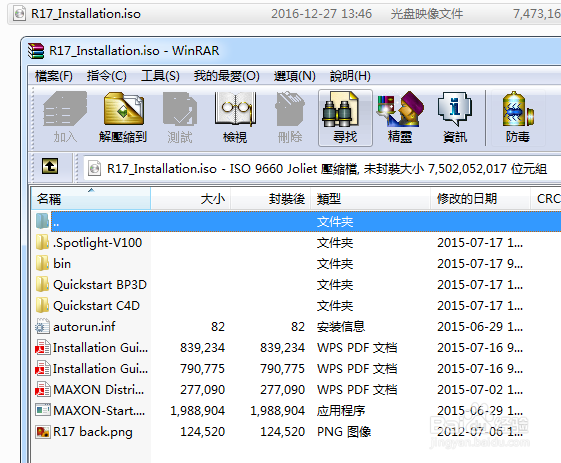Click the ISO icon in the address bar

(x=94, y=169)
